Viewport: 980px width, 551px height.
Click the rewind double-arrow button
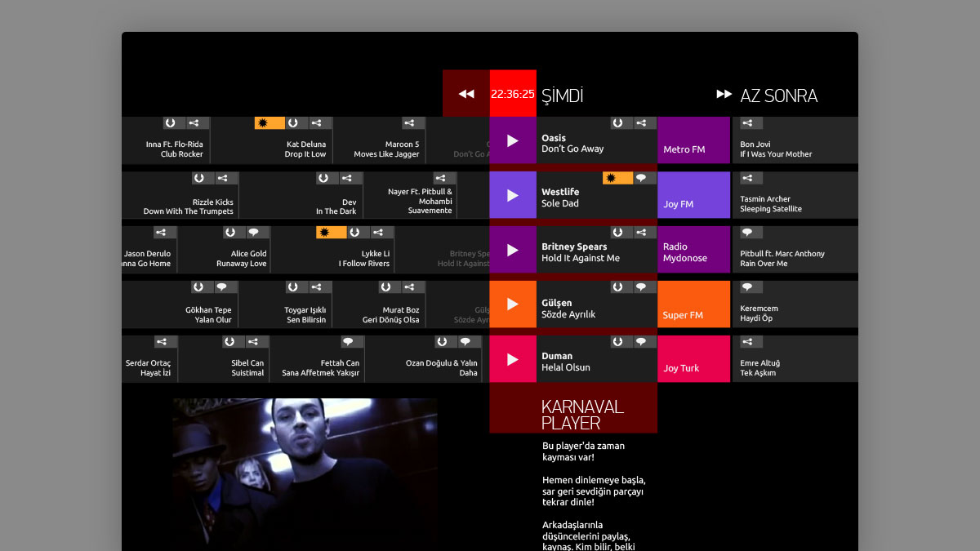click(466, 94)
